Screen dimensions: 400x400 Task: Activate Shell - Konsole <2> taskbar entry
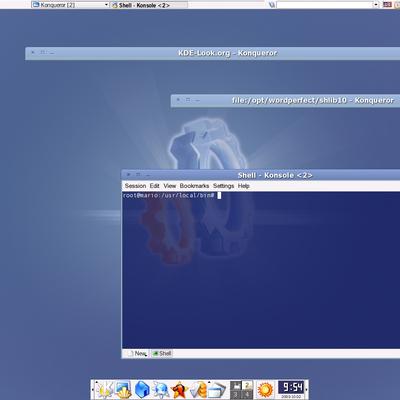(x=148, y=5)
